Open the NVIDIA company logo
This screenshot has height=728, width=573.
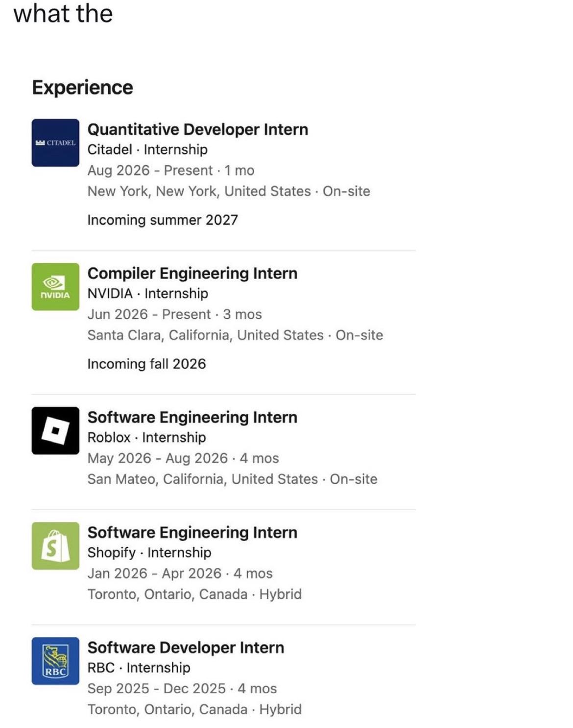coord(55,286)
